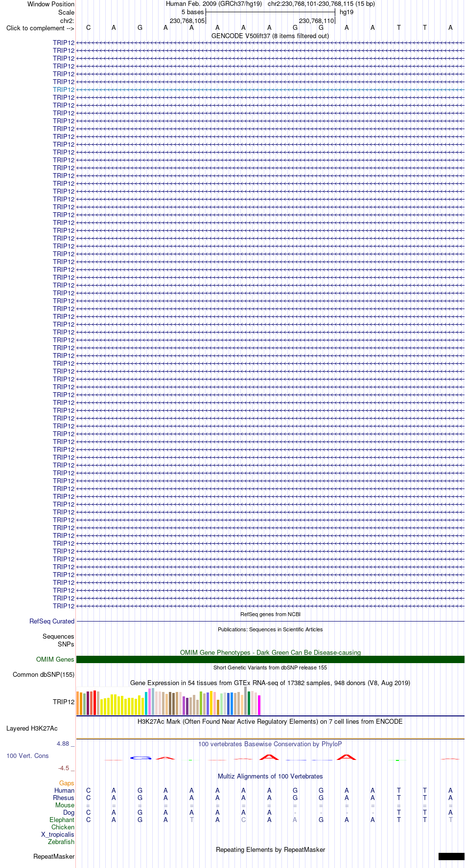Click the Elephant species row label
The width and height of the screenshot is (465, 868).
(62, 820)
